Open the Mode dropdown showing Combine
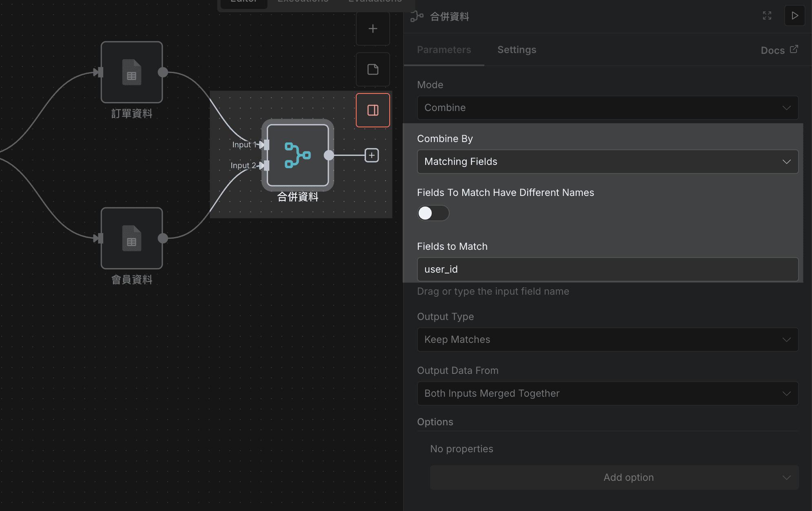812x511 pixels. (x=608, y=108)
